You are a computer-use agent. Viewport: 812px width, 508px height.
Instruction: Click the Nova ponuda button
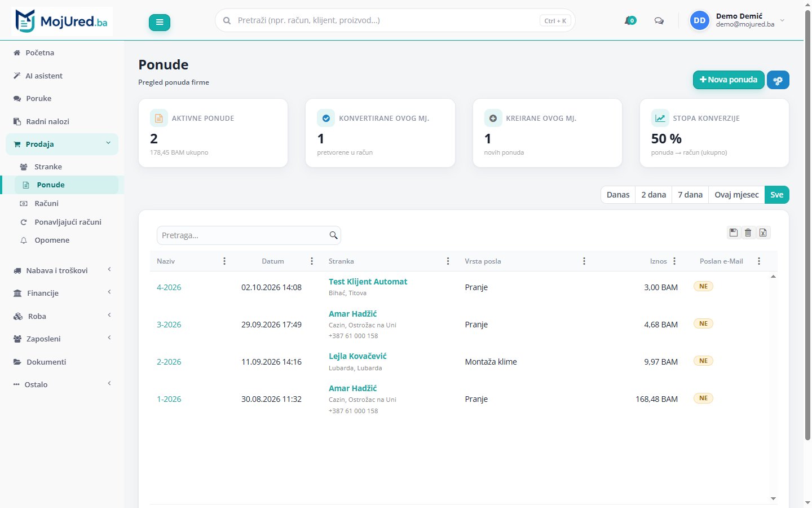(729, 80)
